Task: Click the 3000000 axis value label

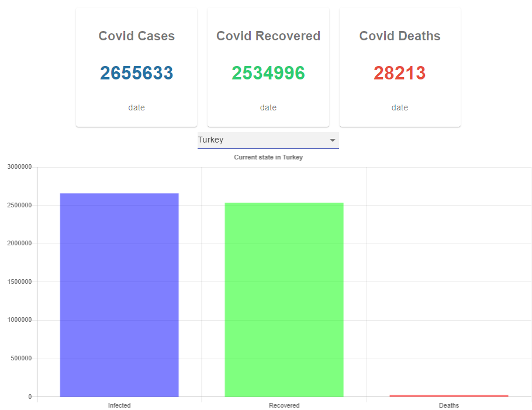Action: [19, 166]
